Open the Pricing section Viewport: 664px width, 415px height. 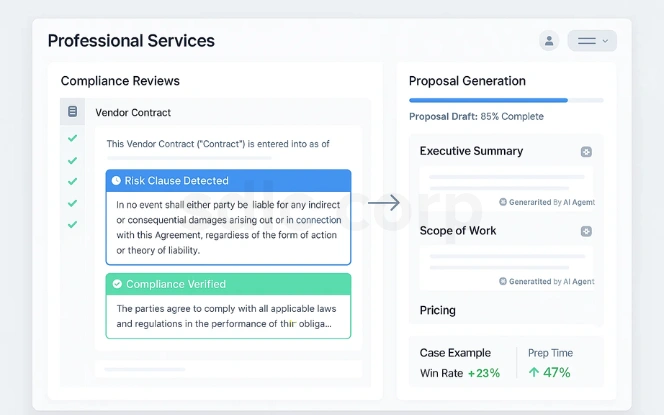point(438,311)
